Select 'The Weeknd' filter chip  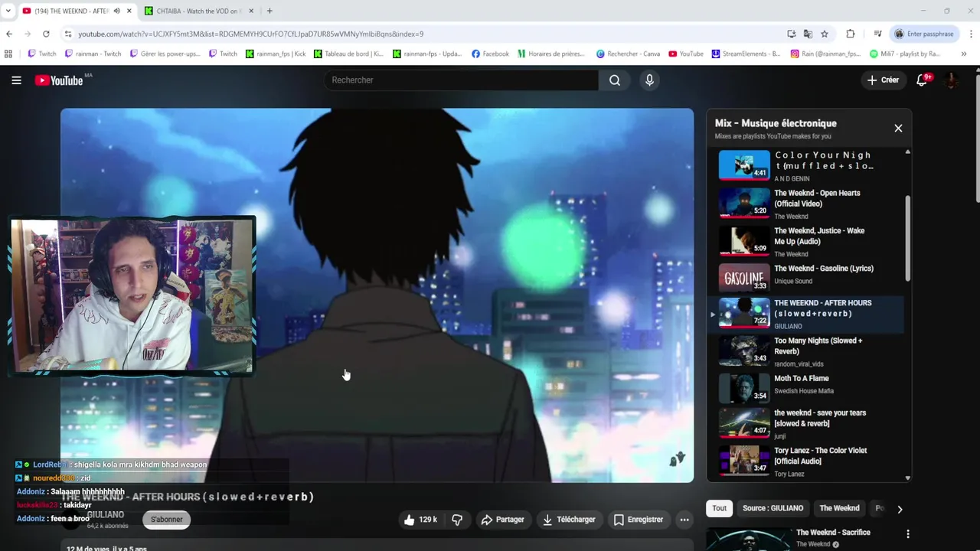839,508
